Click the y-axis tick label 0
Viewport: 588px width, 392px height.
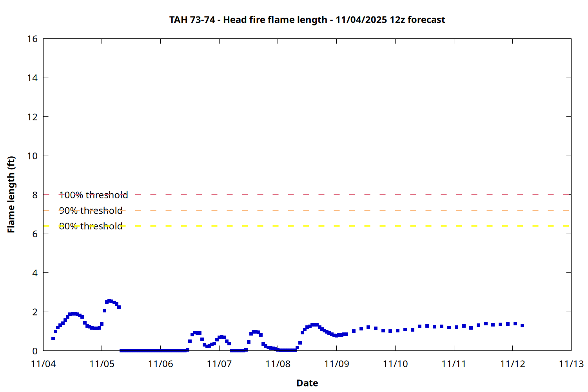(x=35, y=351)
